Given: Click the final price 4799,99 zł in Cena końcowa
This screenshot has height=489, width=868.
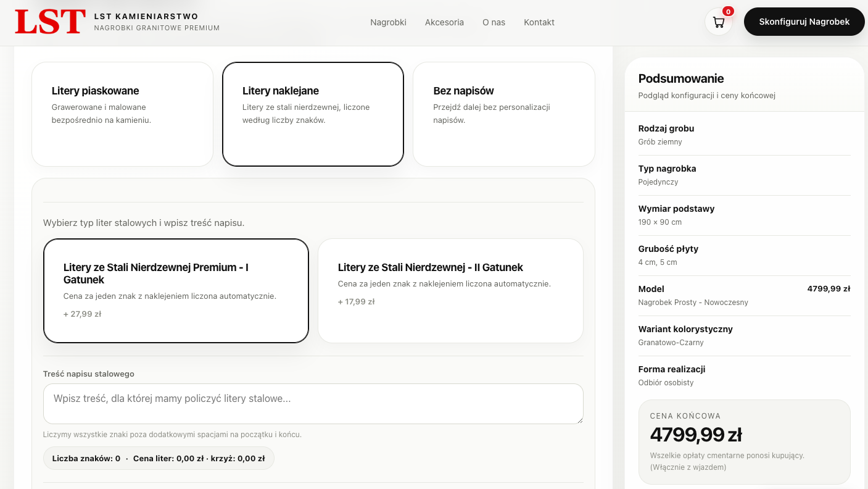Looking at the screenshot, I should [696, 435].
